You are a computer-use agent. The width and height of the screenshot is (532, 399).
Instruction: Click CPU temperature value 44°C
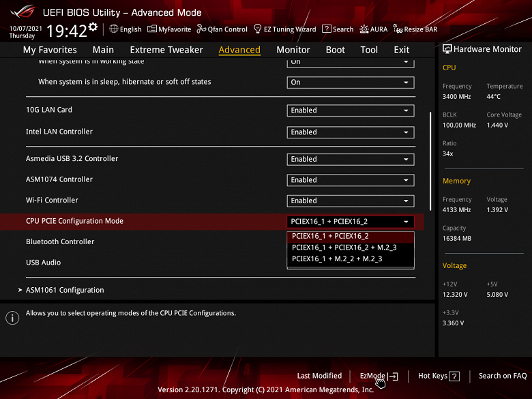pyautogui.click(x=493, y=97)
